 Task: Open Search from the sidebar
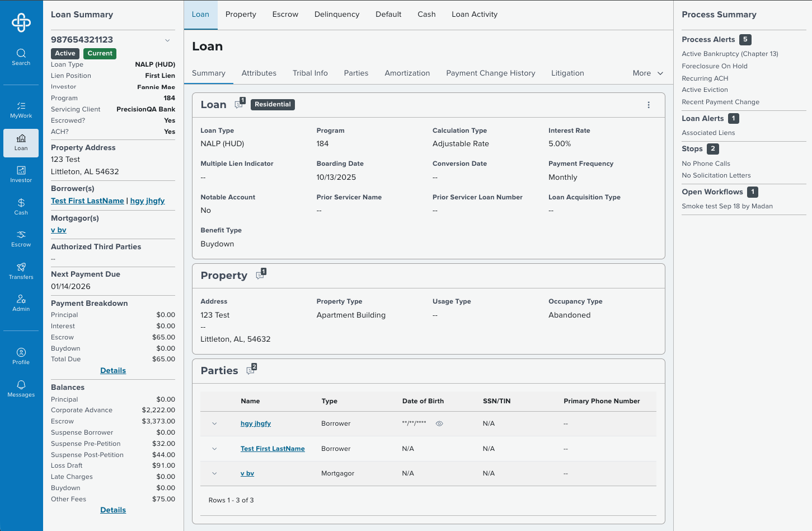pos(21,57)
